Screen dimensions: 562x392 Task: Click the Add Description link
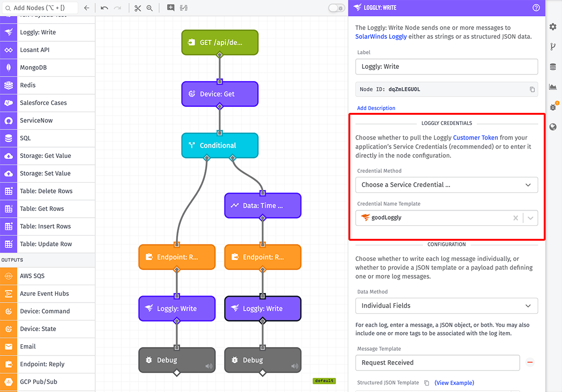coord(376,108)
